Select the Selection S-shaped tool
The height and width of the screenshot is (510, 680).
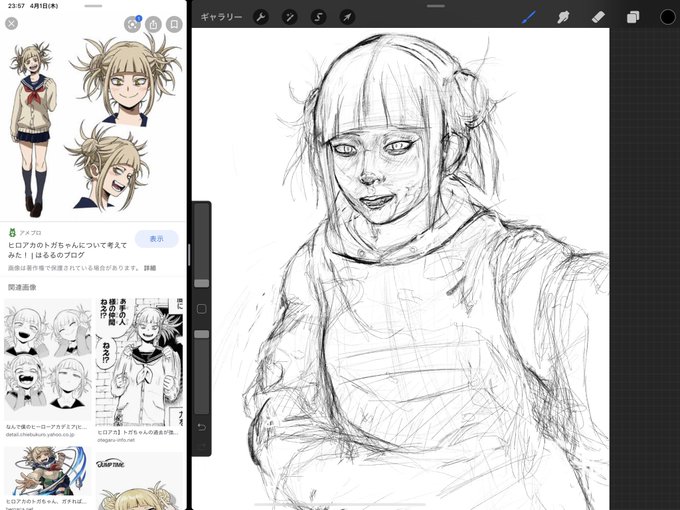click(x=318, y=17)
